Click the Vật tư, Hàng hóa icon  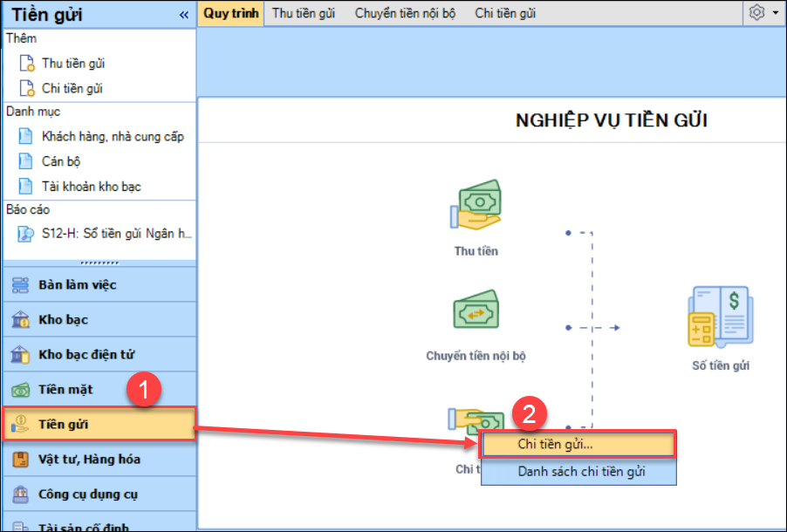click(x=21, y=460)
